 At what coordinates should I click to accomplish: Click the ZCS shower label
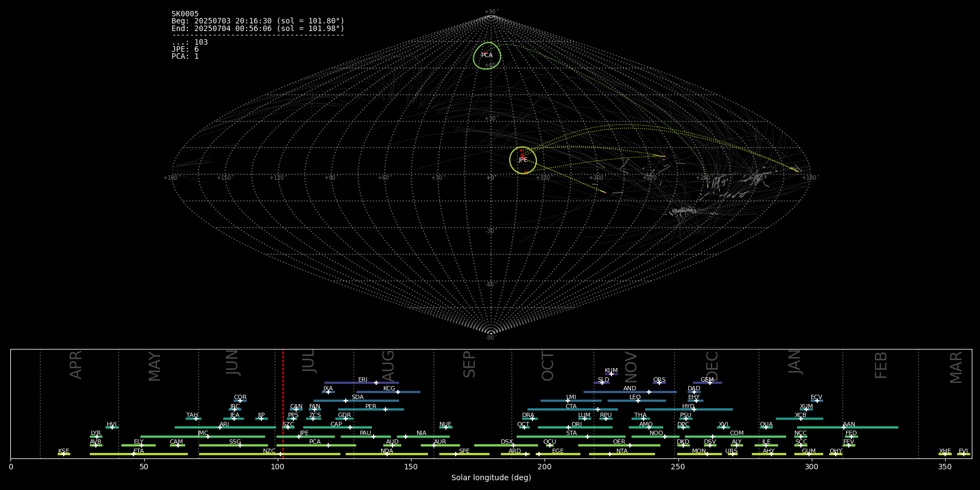click(x=315, y=415)
